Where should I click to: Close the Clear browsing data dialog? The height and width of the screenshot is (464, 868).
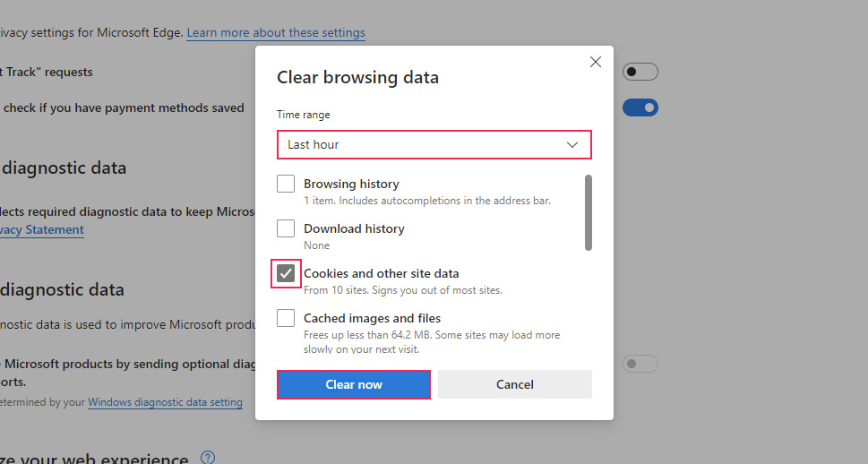(x=595, y=62)
